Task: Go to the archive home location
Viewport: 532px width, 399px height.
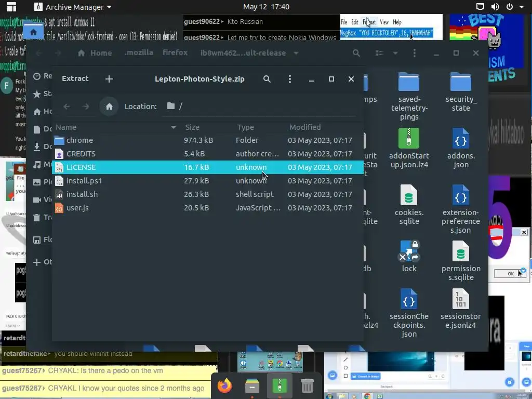Action: click(109, 107)
